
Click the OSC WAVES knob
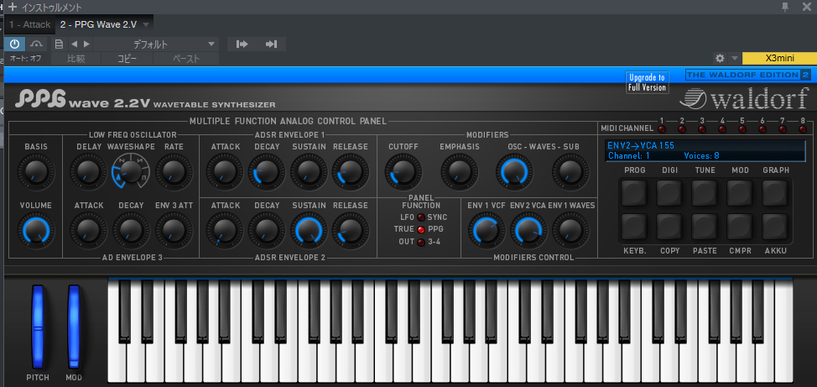point(514,171)
